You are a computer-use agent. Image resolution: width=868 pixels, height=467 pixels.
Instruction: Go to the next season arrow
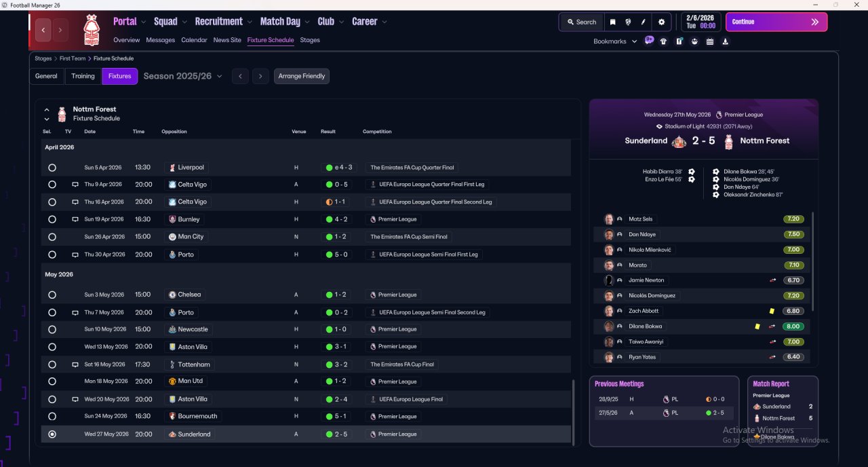coord(260,76)
